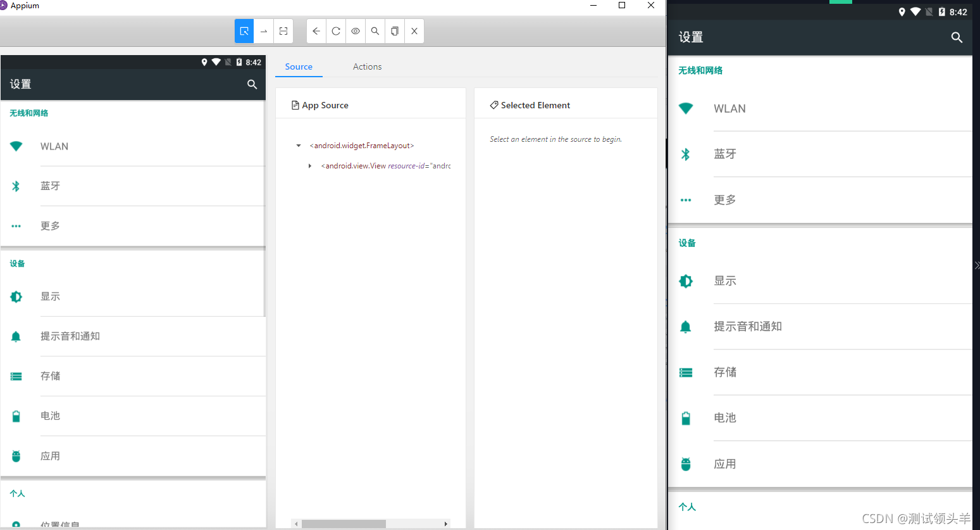Refresh source and screenshot
The height and width of the screenshot is (530, 980).
pyautogui.click(x=336, y=31)
